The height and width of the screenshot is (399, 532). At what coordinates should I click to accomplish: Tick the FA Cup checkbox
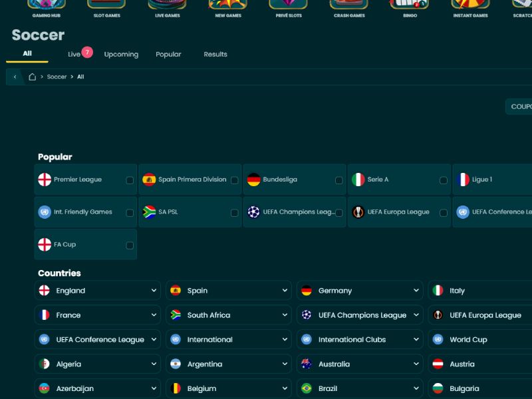click(130, 245)
